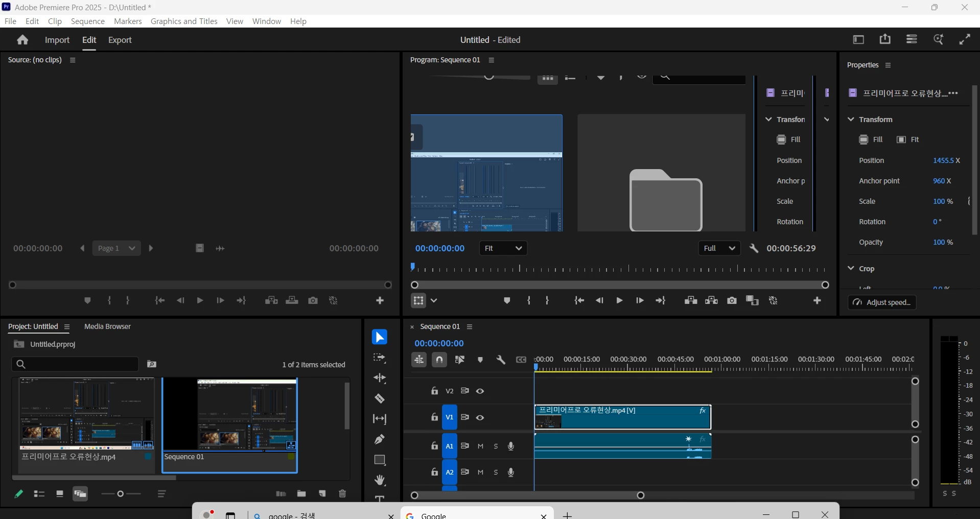Open the Full playback resolution dropdown
Image resolution: width=980 pixels, height=519 pixels.
pyautogui.click(x=719, y=248)
